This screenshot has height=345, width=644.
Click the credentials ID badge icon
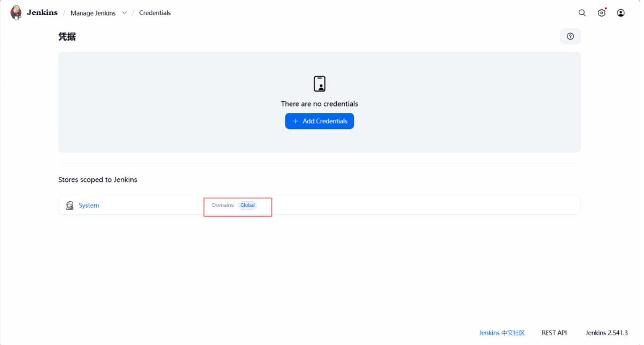pos(320,84)
